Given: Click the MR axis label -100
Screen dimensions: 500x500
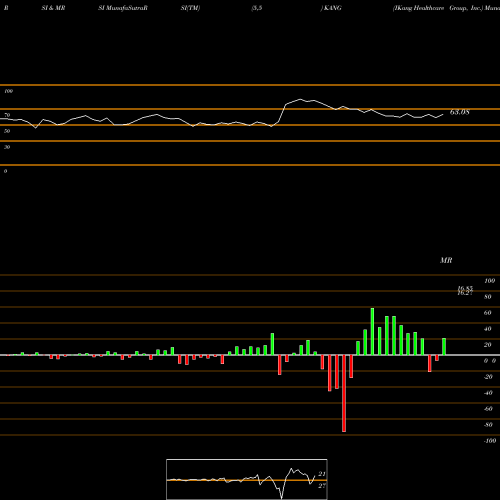Looking at the screenshot, I should click(490, 441).
